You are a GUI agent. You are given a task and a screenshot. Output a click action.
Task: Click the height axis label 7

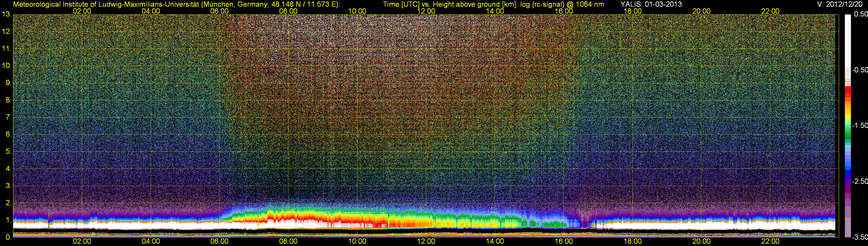pyautogui.click(x=8, y=117)
